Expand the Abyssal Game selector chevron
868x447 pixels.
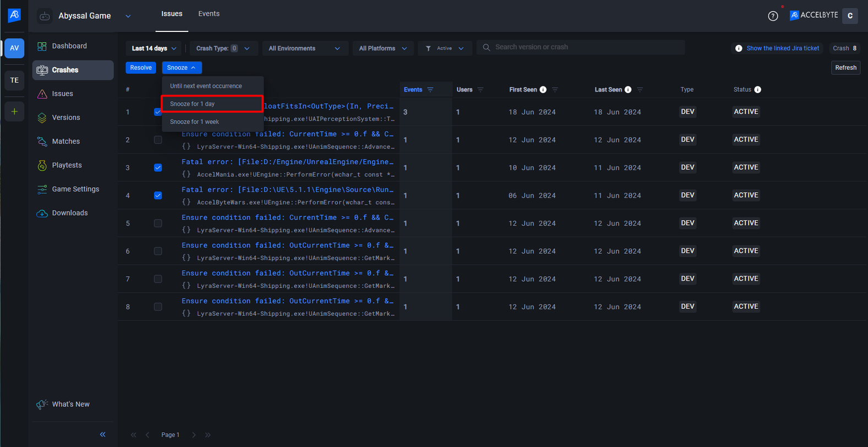[128, 16]
